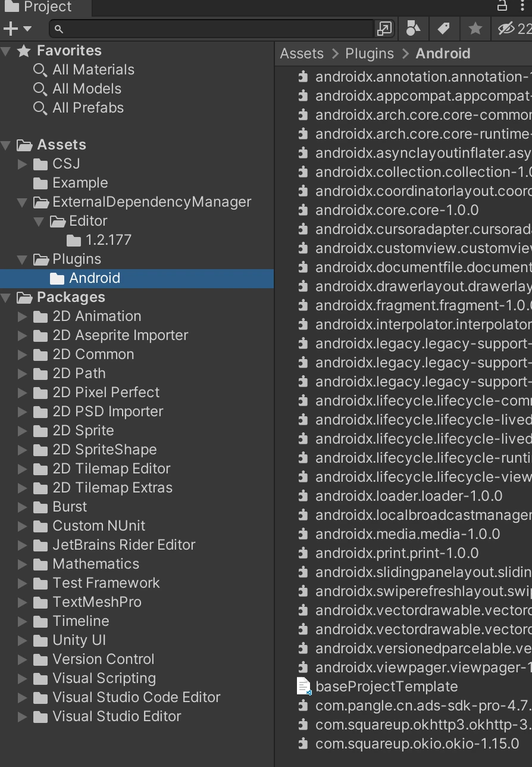This screenshot has height=767, width=532.
Task: Select the androidx.appcompat.appcompat file
Action: tap(424, 96)
